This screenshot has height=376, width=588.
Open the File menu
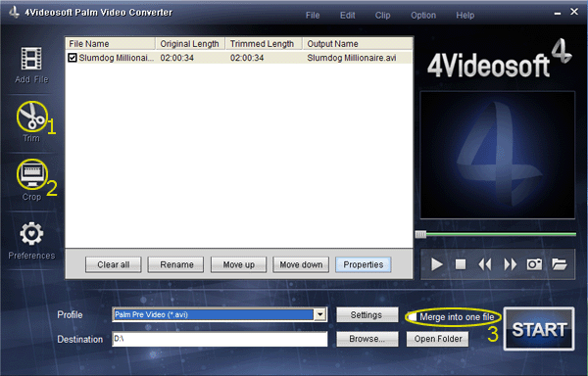point(313,16)
